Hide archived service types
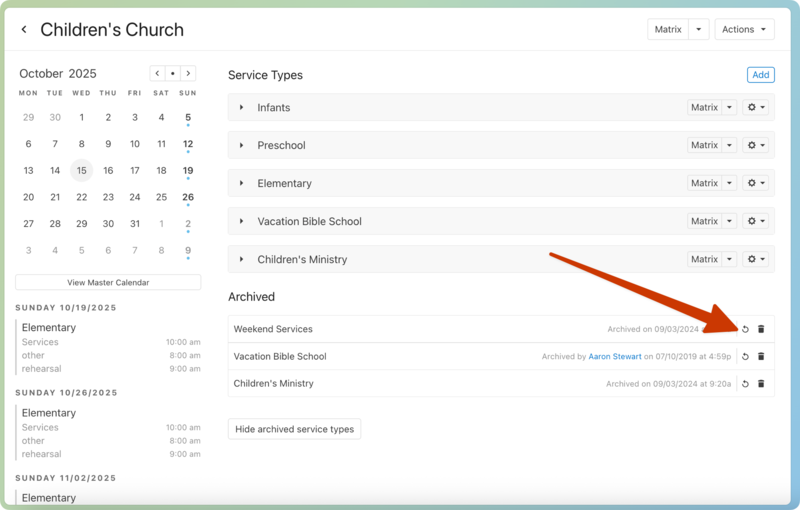Image resolution: width=800 pixels, height=510 pixels. (x=294, y=429)
